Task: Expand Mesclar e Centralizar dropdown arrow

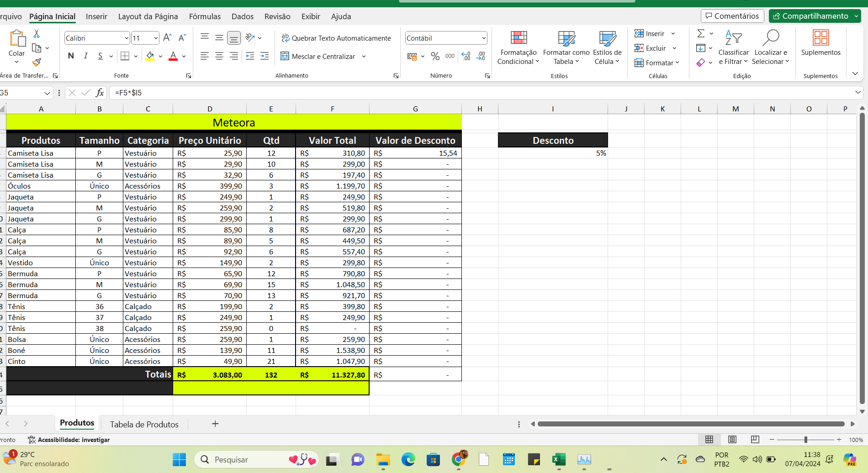Action: click(x=364, y=56)
